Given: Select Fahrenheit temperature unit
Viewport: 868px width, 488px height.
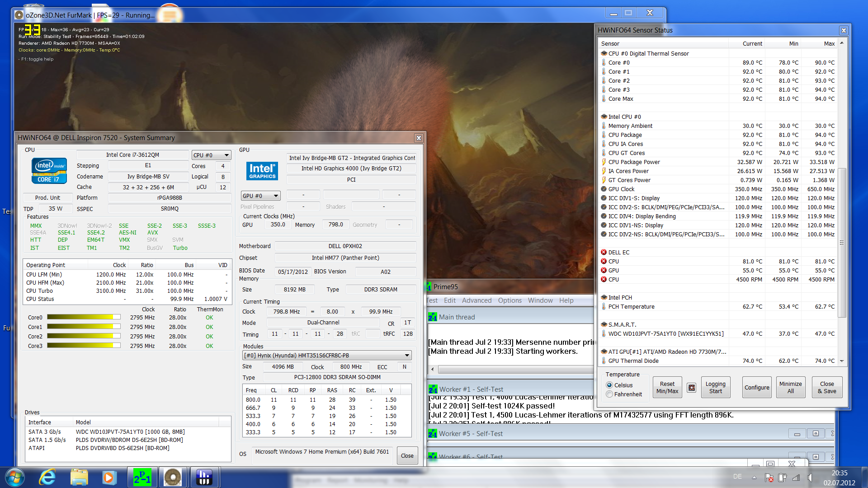Looking at the screenshot, I should (x=610, y=394).
